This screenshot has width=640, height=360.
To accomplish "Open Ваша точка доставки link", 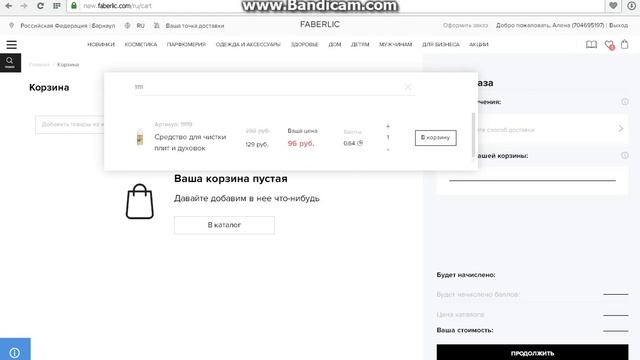I will pyautogui.click(x=195, y=26).
